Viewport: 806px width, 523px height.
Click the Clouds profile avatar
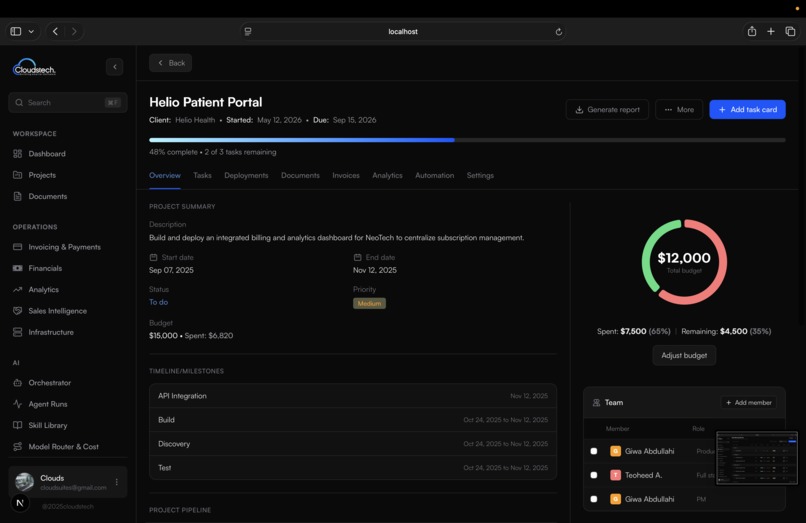[x=24, y=481]
